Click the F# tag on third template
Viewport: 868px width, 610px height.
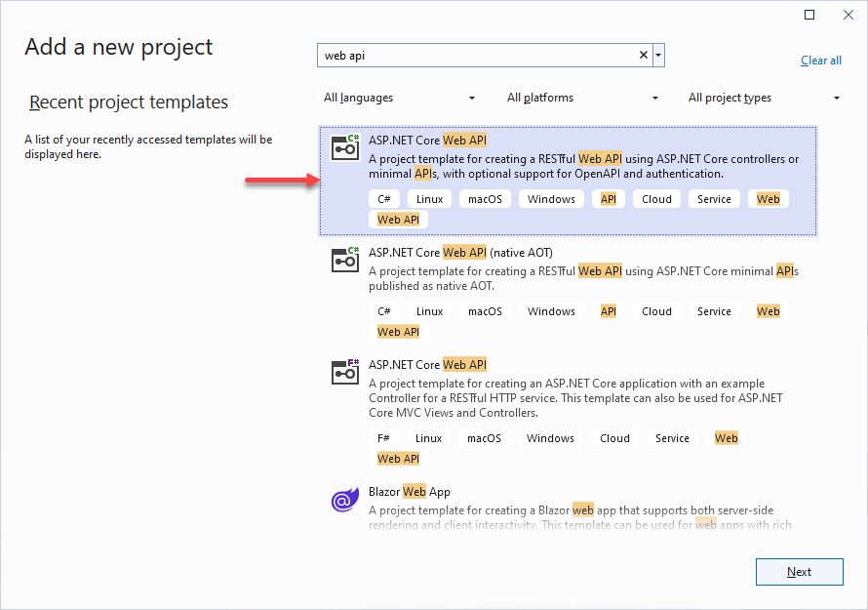coord(384,438)
